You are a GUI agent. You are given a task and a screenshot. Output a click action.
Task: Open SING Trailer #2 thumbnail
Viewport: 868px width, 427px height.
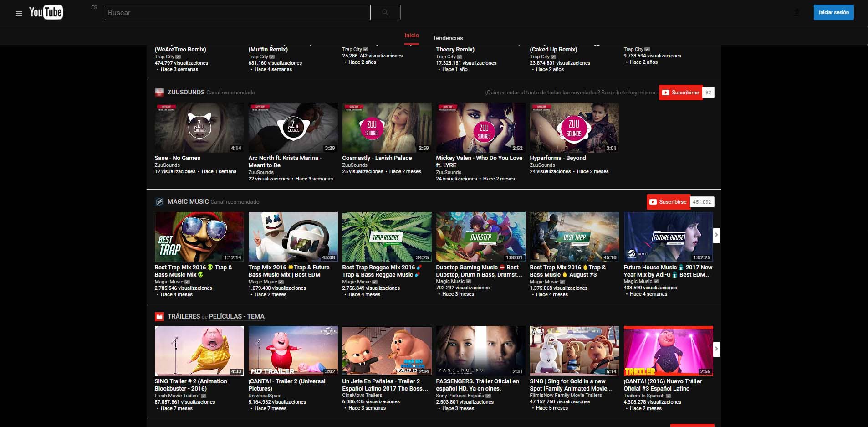point(199,351)
